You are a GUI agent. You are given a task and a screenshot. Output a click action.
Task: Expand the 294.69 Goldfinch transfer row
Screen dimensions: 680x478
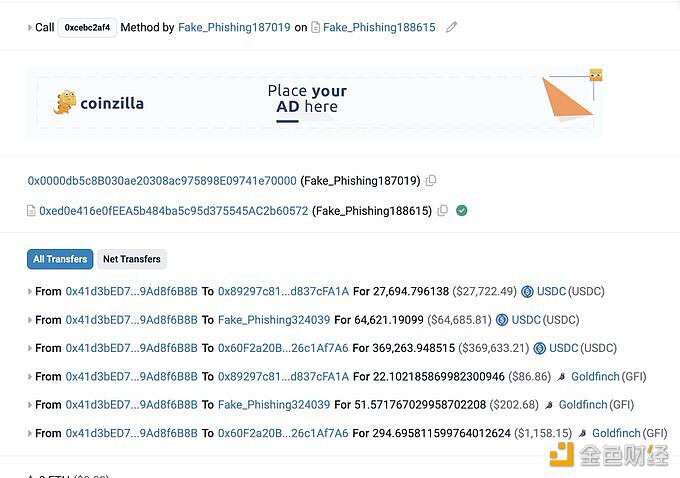coord(30,434)
